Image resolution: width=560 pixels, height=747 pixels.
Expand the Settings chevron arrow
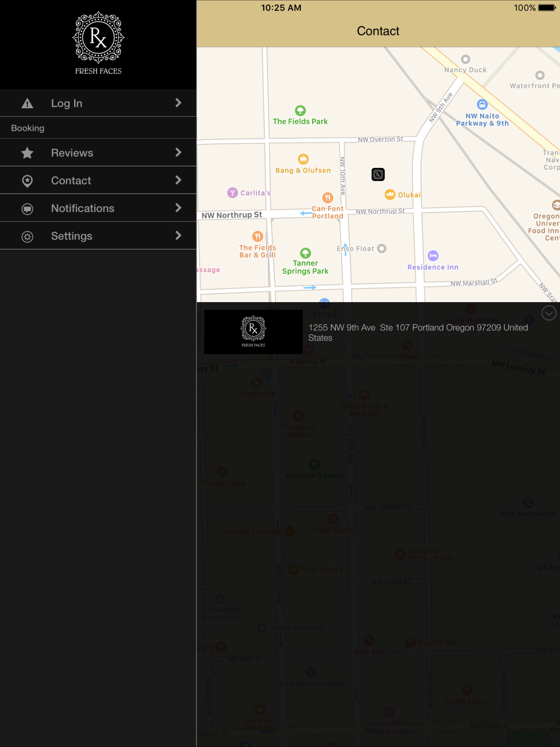pyautogui.click(x=178, y=235)
